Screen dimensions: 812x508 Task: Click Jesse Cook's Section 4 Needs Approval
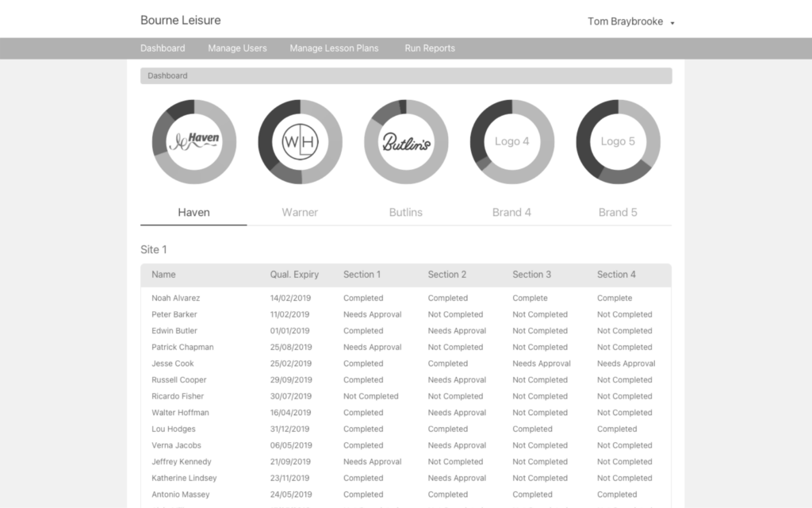(626, 364)
